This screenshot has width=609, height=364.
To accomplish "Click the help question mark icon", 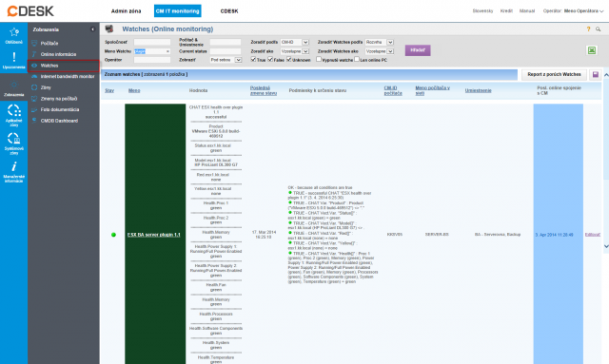I will pos(588,29).
